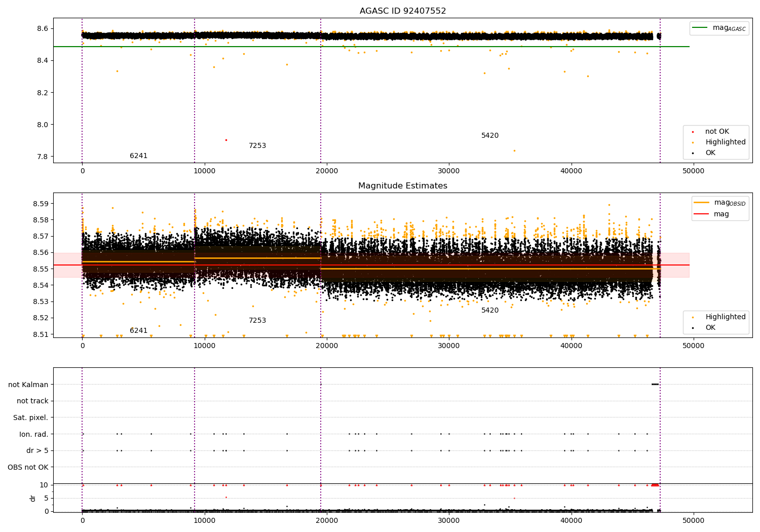Click the "Sat. pixel." row label
Screen dimensions: 760x532
point(31,418)
